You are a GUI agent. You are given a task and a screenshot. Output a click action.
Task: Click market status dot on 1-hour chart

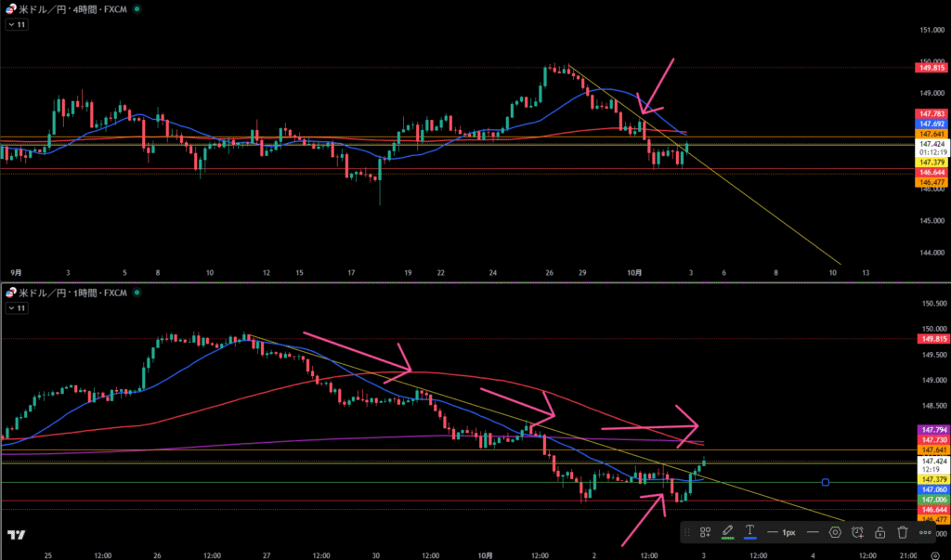point(137,293)
